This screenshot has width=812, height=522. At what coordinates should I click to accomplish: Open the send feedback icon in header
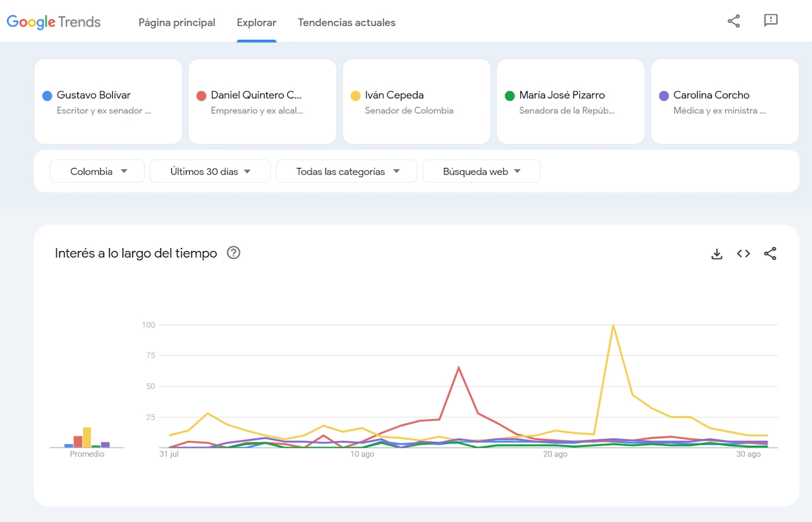point(770,21)
